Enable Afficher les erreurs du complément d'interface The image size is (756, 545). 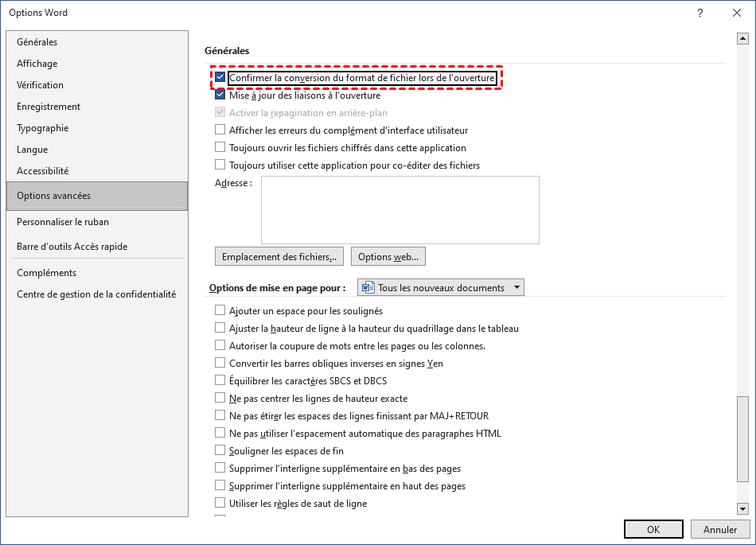pos(220,130)
